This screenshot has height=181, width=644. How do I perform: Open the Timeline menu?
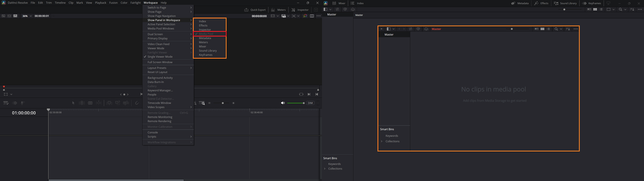pos(60,3)
